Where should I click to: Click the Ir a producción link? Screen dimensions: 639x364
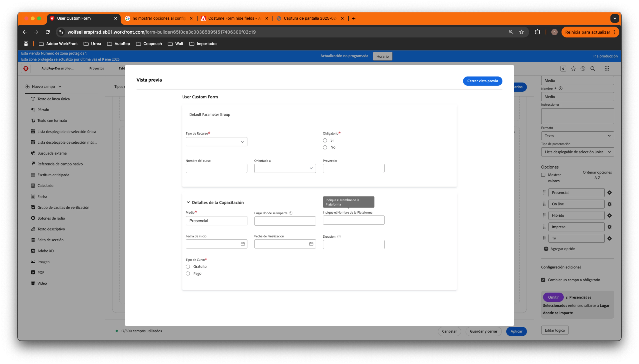[605, 56]
